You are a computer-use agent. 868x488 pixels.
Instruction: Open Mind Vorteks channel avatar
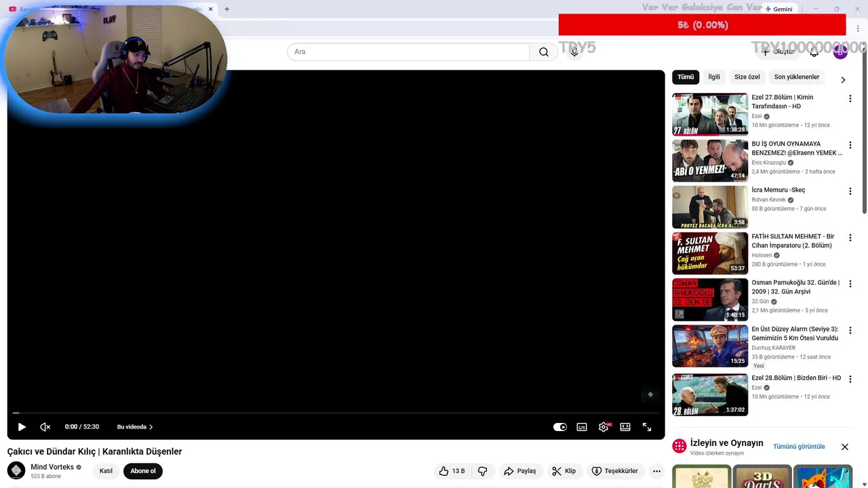coord(16,470)
